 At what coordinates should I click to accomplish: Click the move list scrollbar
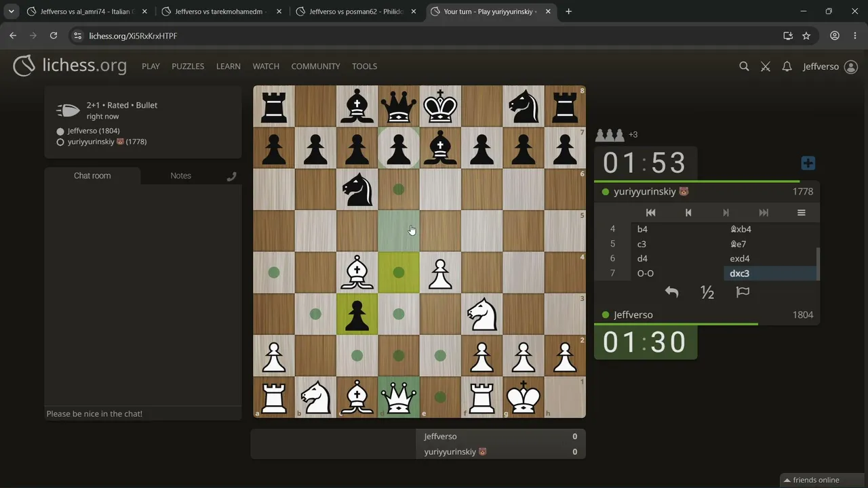818,264
